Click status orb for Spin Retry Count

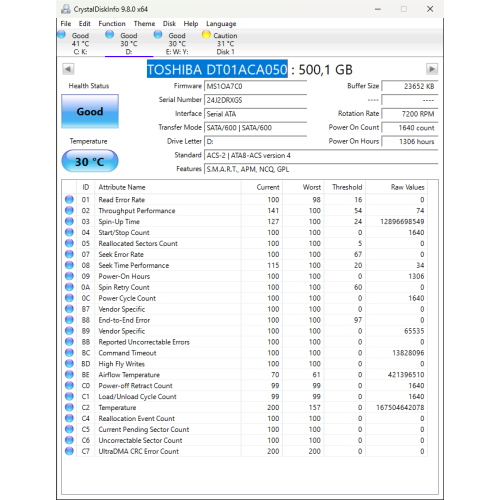(x=69, y=287)
